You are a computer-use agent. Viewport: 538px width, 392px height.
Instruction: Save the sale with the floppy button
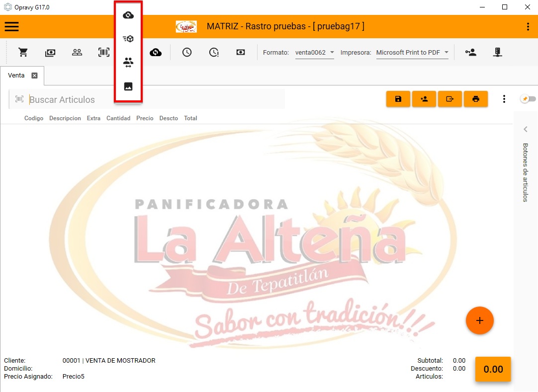(398, 99)
